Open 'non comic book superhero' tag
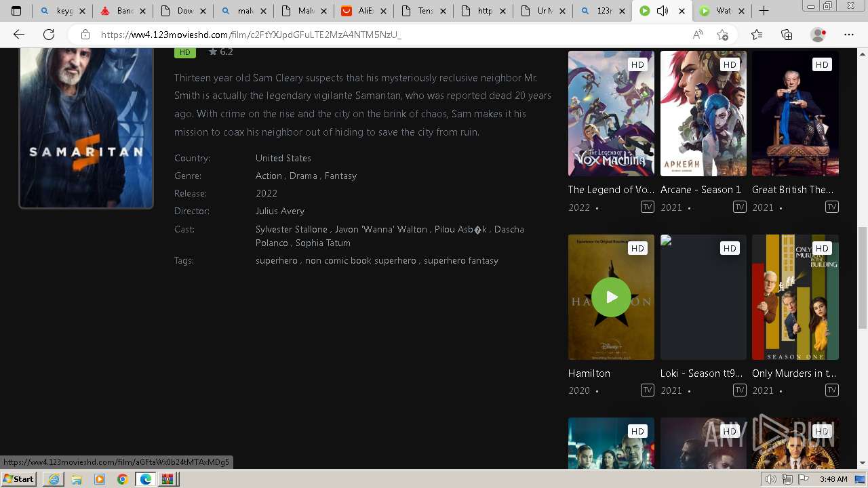 click(361, 260)
